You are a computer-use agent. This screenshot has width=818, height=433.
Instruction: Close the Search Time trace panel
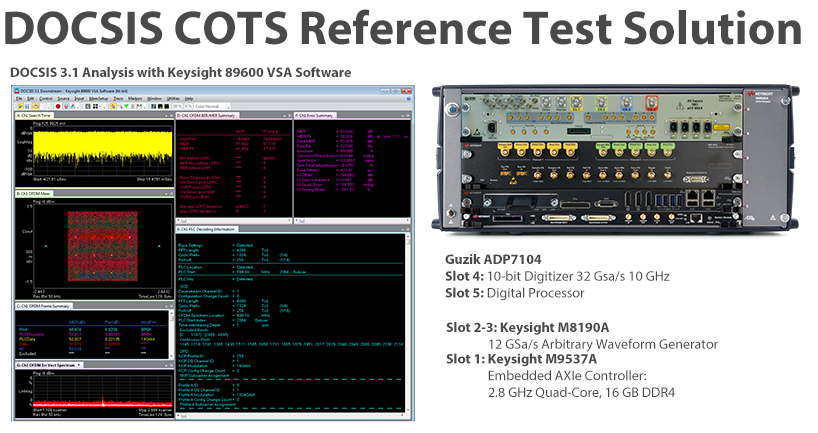click(x=171, y=115)
